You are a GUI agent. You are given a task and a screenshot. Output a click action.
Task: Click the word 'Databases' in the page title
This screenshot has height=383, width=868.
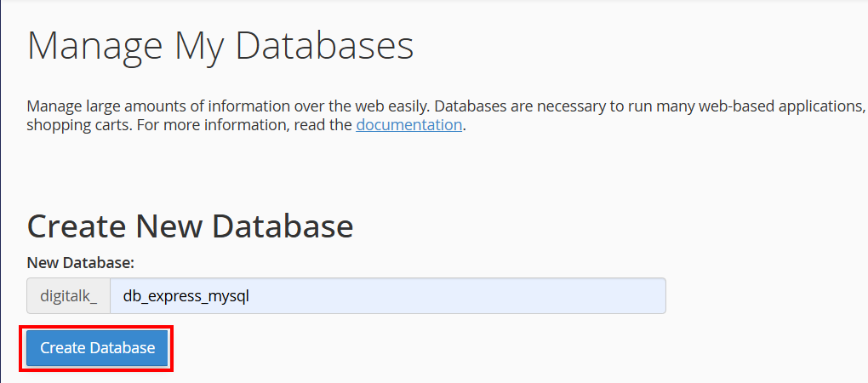click(x=324, y=45)
